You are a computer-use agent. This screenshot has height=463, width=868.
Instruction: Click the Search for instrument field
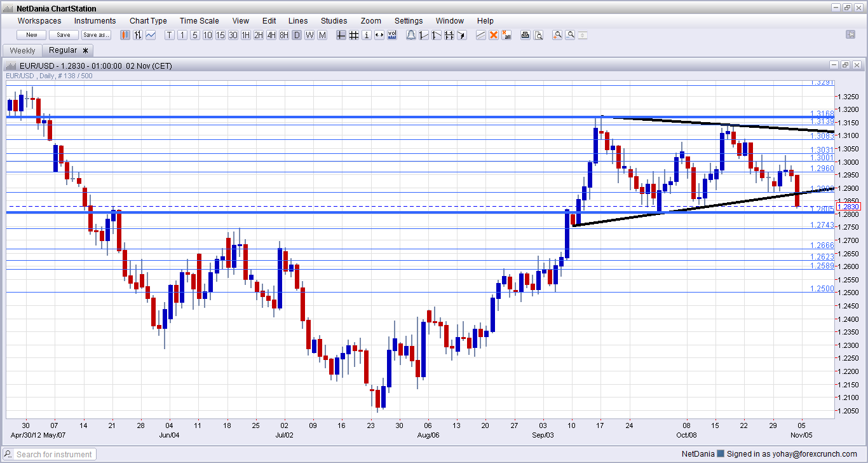pyautogui.click(x=55, y=454)
